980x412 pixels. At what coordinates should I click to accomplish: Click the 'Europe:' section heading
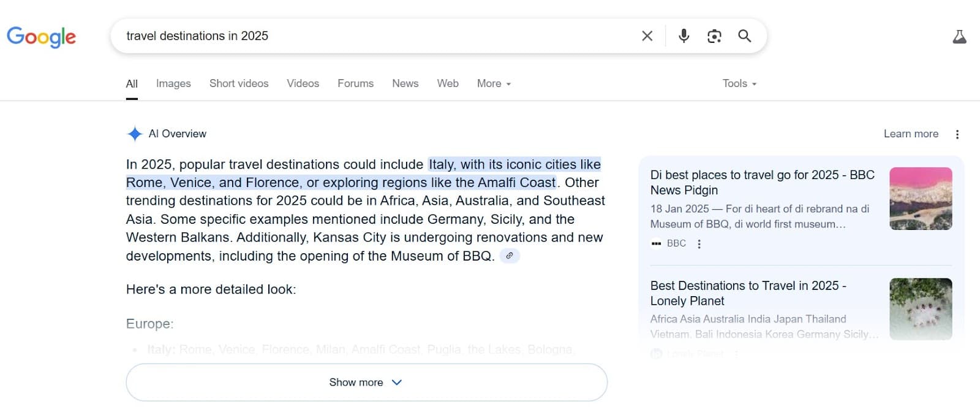(x=149, y=324)
